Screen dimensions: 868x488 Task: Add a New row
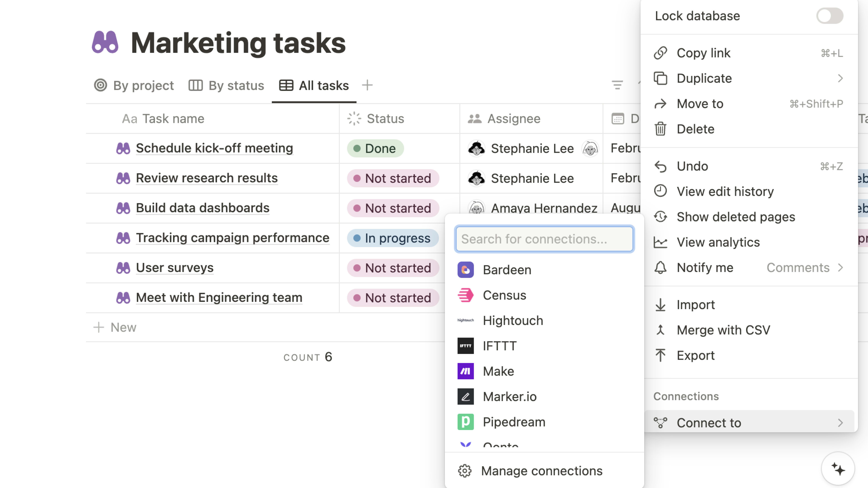tap(115, 327)
